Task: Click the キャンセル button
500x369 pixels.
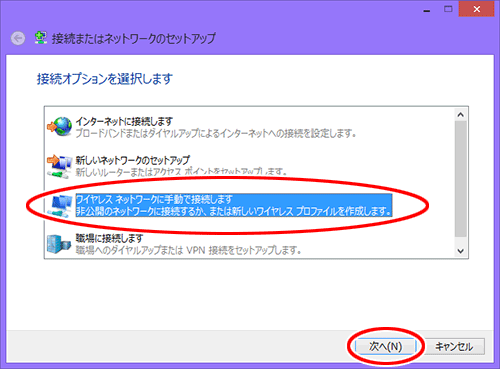Action: coord(454,347)
